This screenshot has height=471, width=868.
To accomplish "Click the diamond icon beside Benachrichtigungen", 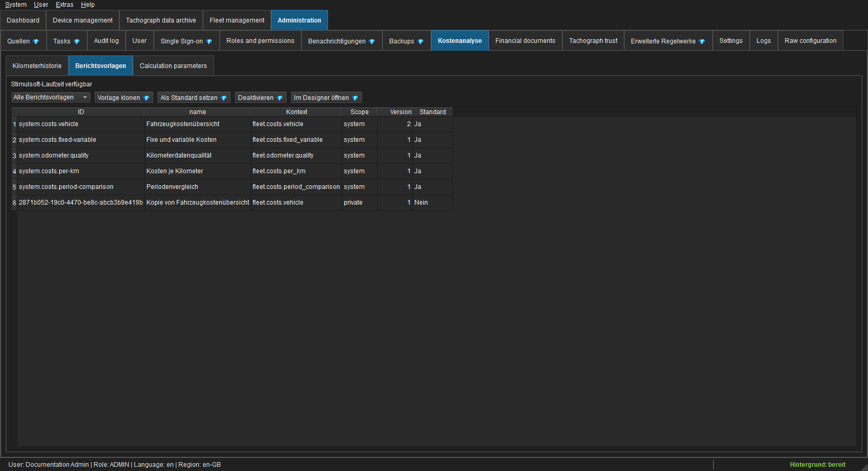I will pyautogui.click(x=372, y=41).
